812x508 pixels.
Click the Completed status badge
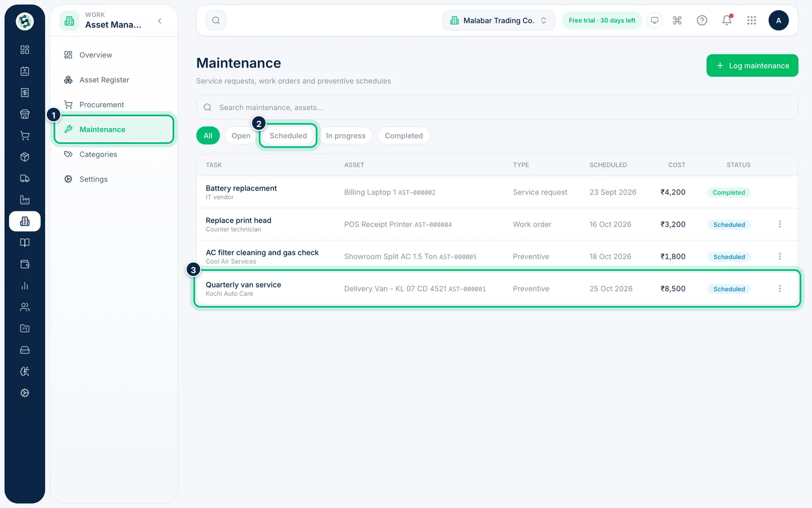click(729, 193)
